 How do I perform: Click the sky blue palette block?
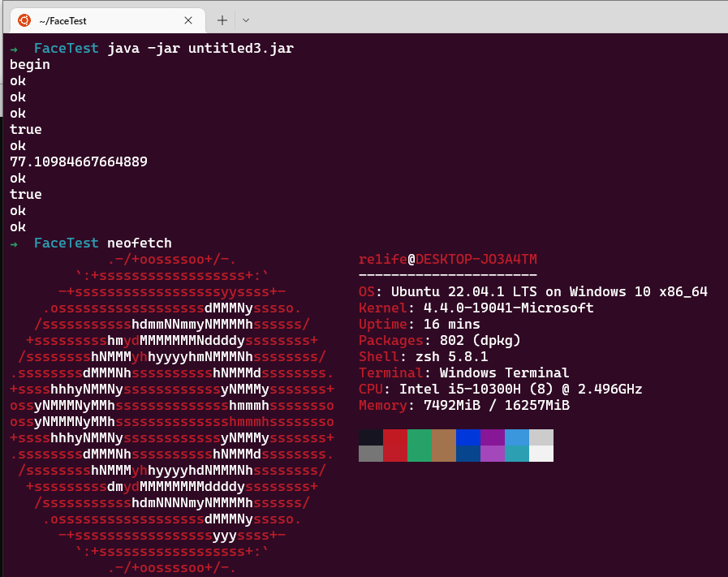517,437
